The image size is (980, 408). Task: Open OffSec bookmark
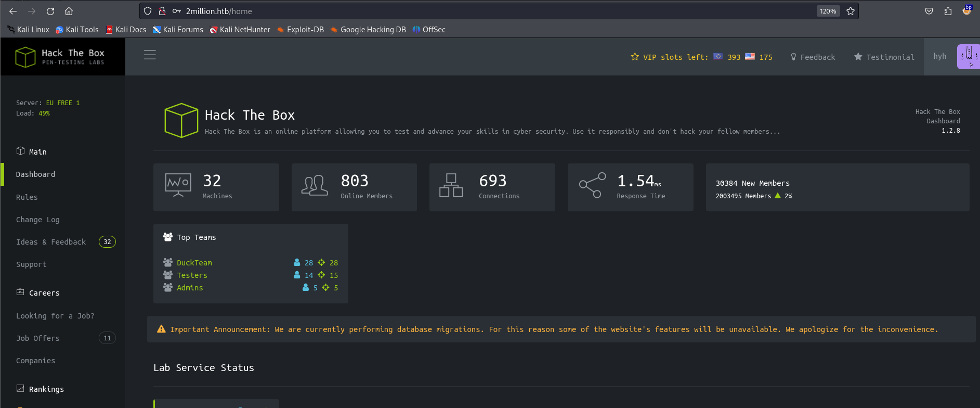[x=429, y=30]
